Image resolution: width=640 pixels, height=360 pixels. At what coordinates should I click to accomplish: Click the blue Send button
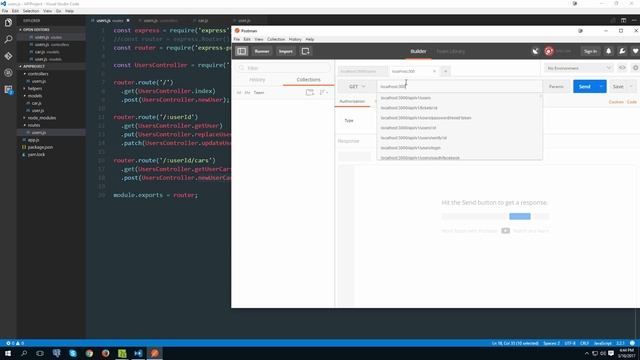pyautogui.click(x=584, y=87)
